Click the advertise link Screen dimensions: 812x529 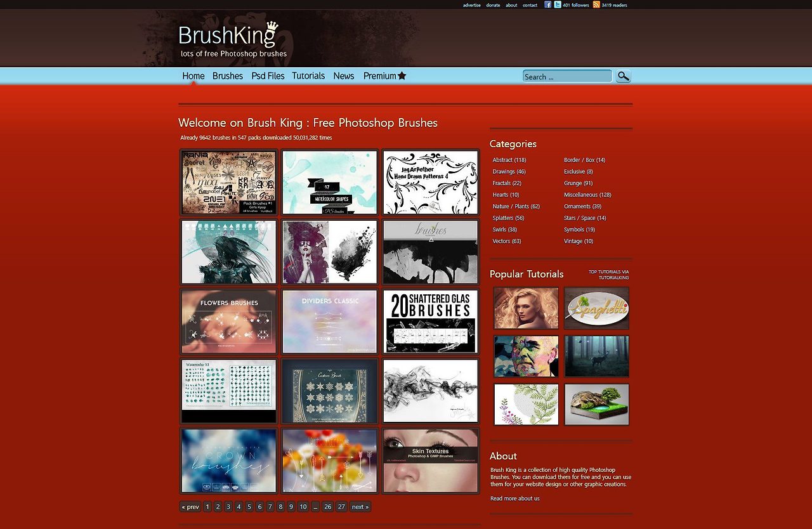click(471, 5)
